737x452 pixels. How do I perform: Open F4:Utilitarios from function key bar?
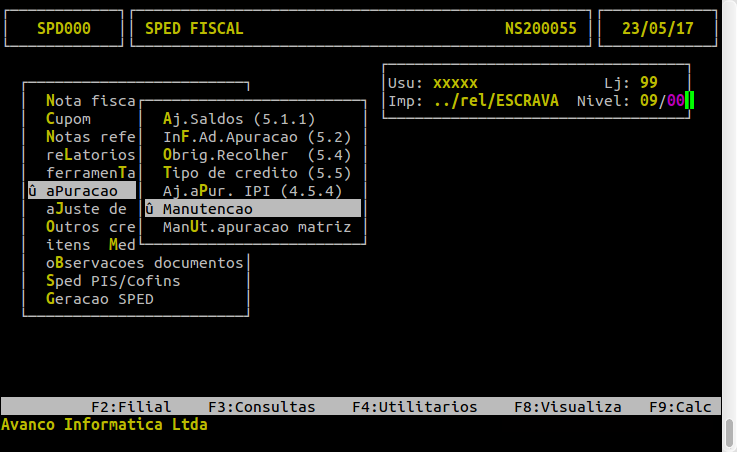[x=414, y=407]
